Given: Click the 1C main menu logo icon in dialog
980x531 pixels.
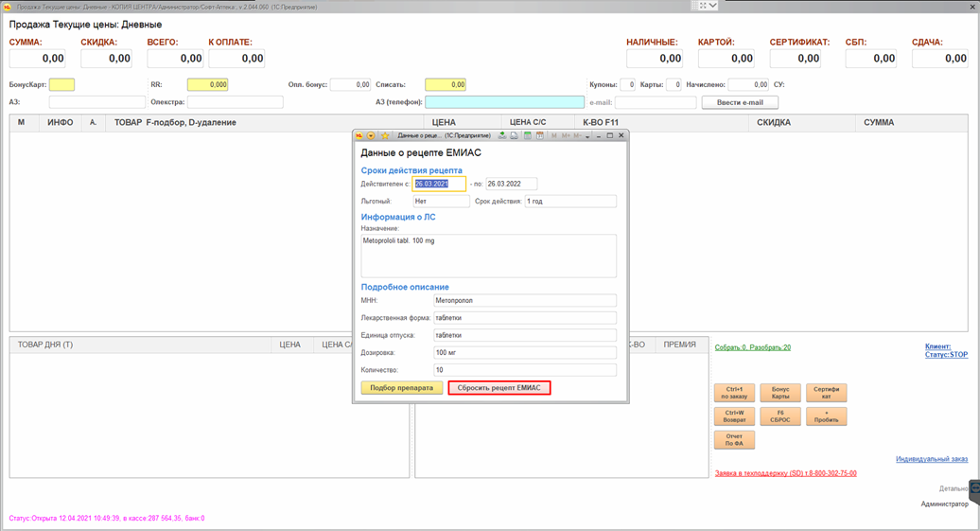Looking at the screenshot, I should (359, 136).
